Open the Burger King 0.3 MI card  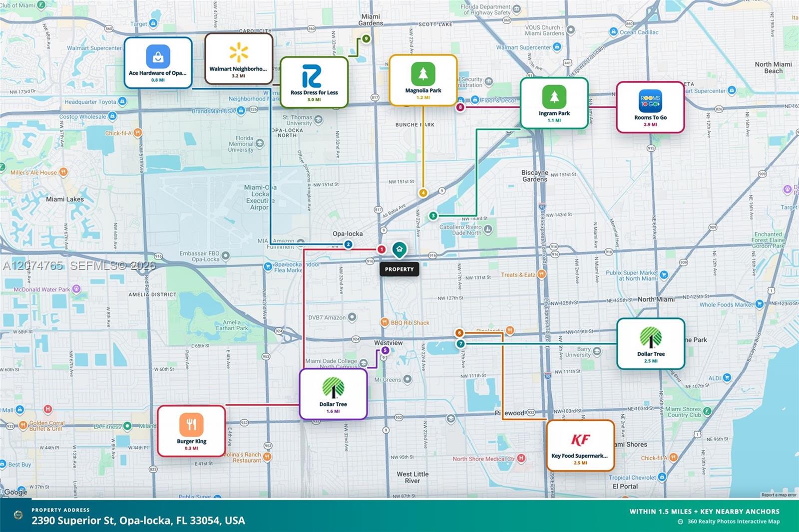pos(191,431)
